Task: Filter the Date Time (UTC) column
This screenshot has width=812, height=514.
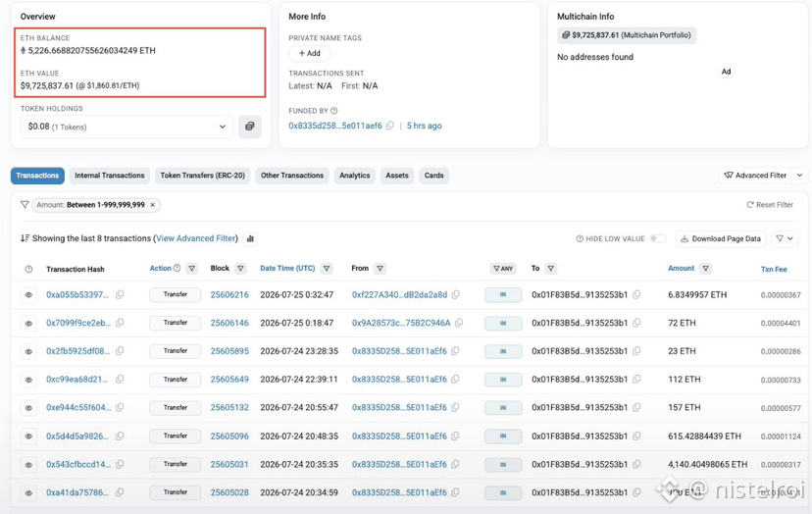Action: [x=327, y=269]
